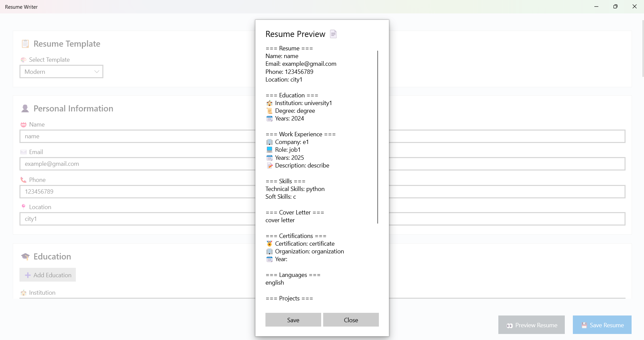Click the 'Soft Skills: c' preview line
The width and height of the screenshot is (644, 340).
click(281, 197)
